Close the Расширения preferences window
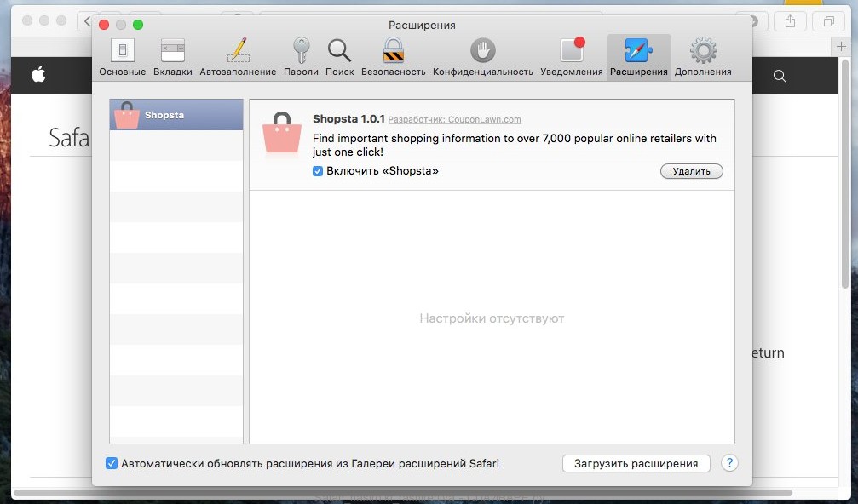858x504 pixels. (104, 25)
